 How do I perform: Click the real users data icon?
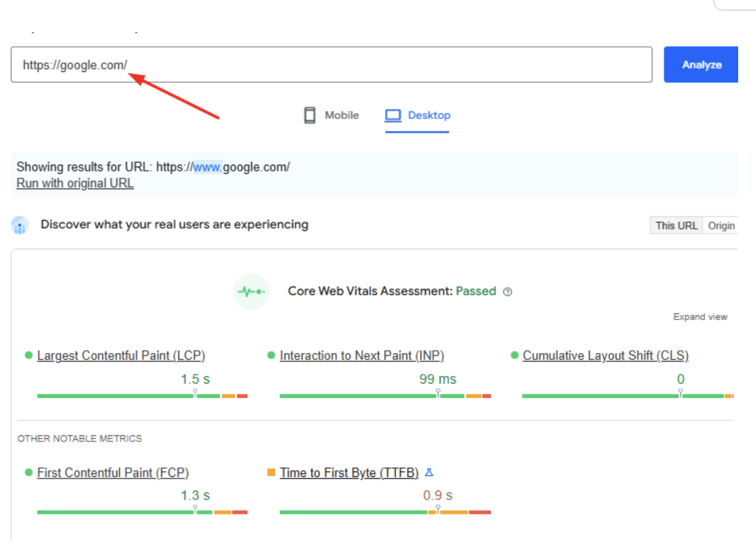pyautogui.click(x=20, y=225)
